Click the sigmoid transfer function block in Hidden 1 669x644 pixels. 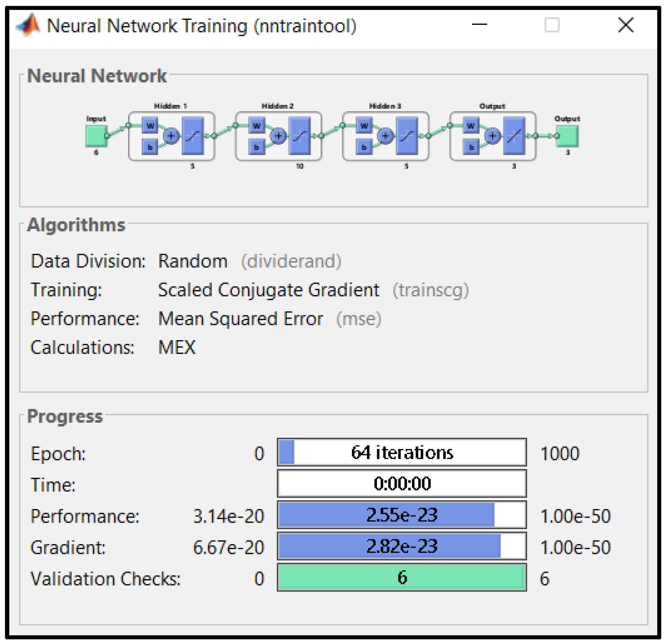(x=193, y=136)
